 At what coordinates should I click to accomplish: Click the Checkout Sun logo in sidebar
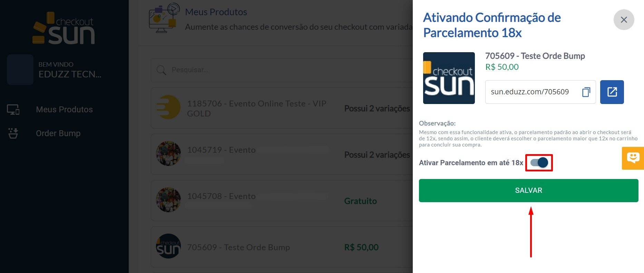pos(64,28)
